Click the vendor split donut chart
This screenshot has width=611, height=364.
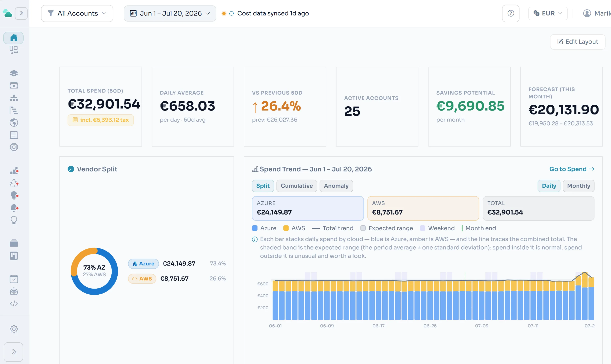(x=94, y=271)
